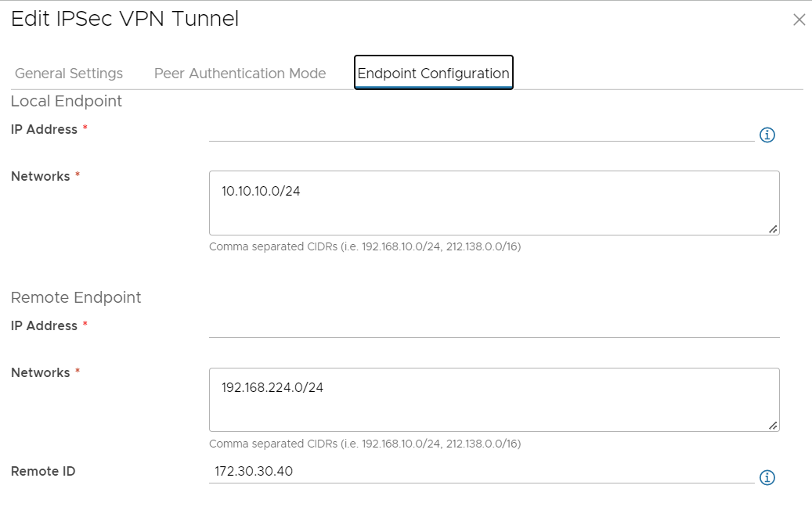
Task: Click resize handle of Local Endpoint Networks box
Action: (x=773, y=228)
